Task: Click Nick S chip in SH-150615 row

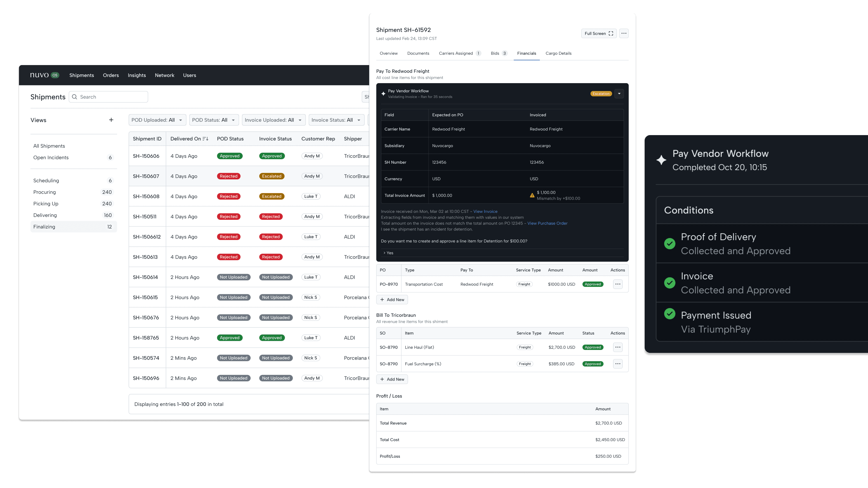Action: pos(311,297)
